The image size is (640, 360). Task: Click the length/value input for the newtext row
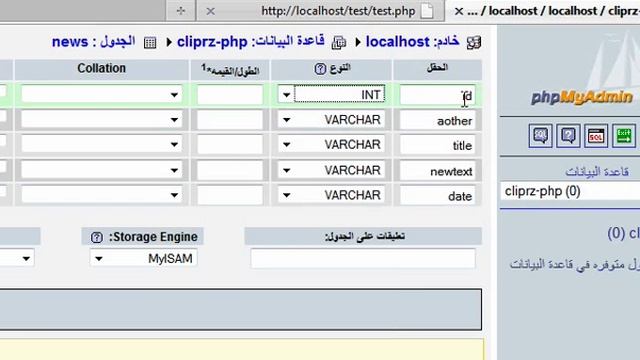230,170
